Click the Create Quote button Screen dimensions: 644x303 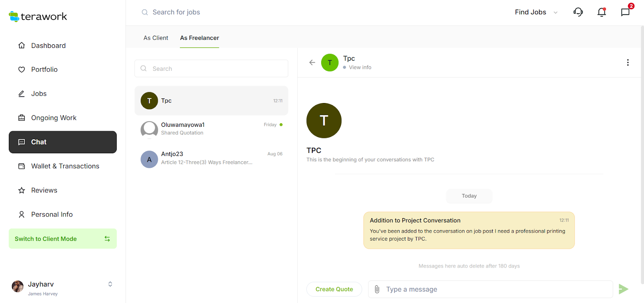(x=334, y=289)
